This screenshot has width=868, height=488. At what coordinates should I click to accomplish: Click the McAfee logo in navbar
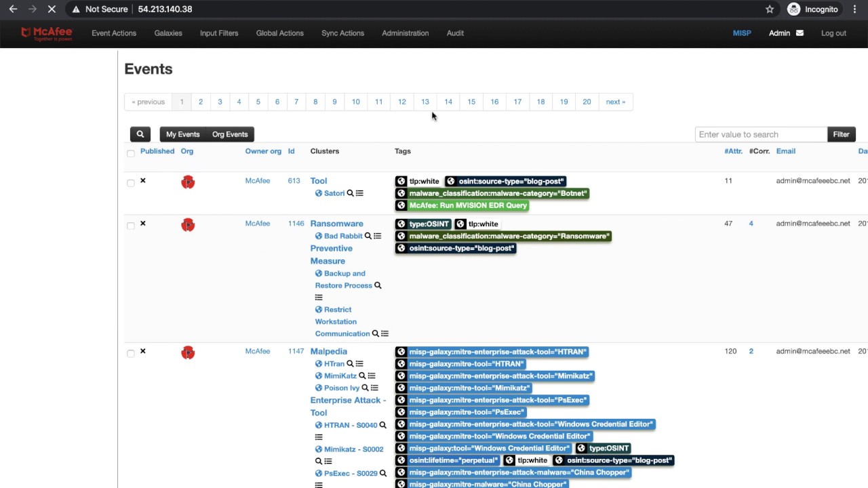(x=46, y=33)
